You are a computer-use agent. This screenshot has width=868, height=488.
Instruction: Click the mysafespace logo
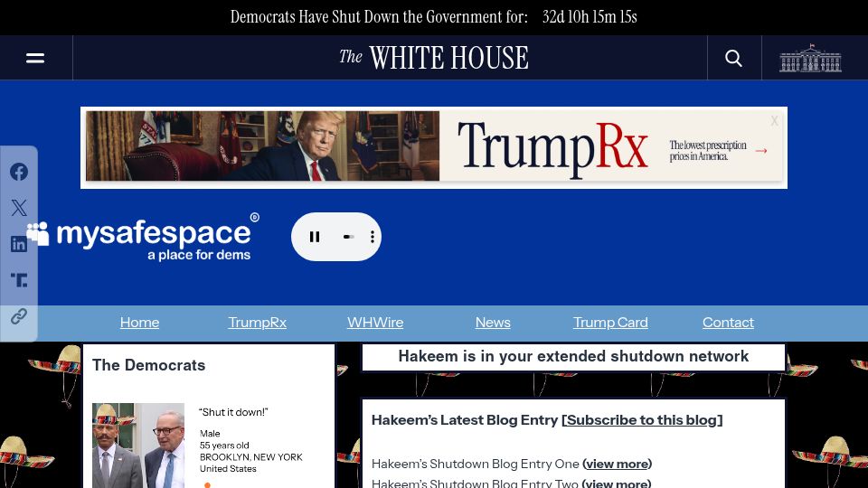pos(143,238)
